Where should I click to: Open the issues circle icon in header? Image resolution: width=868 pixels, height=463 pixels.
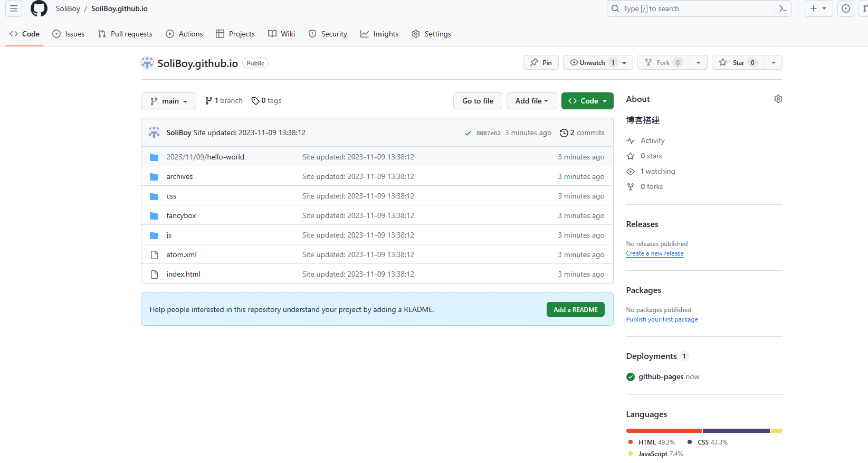[x=846, y=8]
